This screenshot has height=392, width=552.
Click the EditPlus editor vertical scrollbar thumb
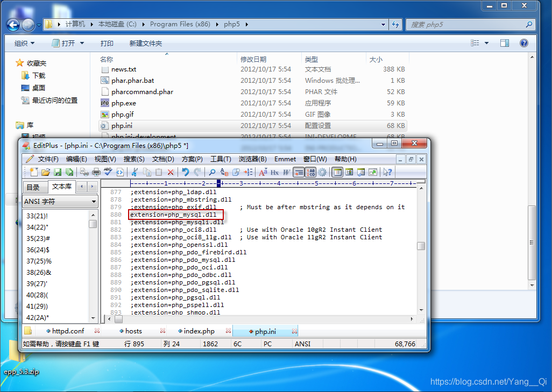(x=421, y=246)
